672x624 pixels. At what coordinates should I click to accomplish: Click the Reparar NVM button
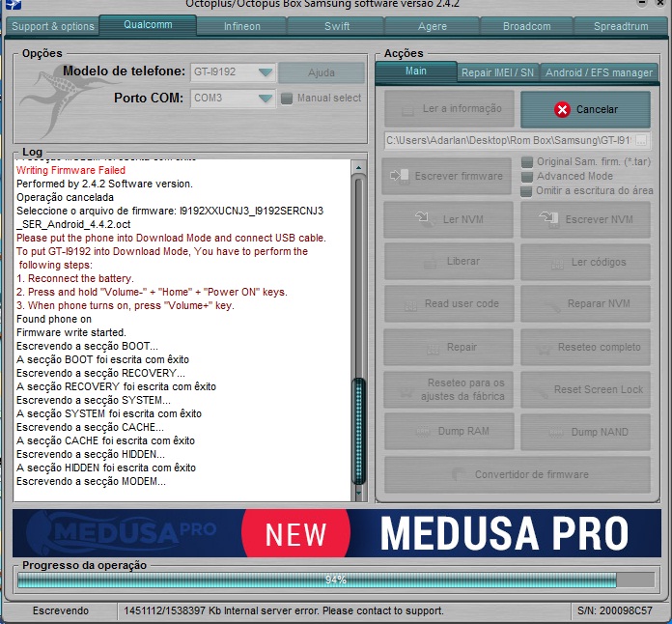point(585,304)
